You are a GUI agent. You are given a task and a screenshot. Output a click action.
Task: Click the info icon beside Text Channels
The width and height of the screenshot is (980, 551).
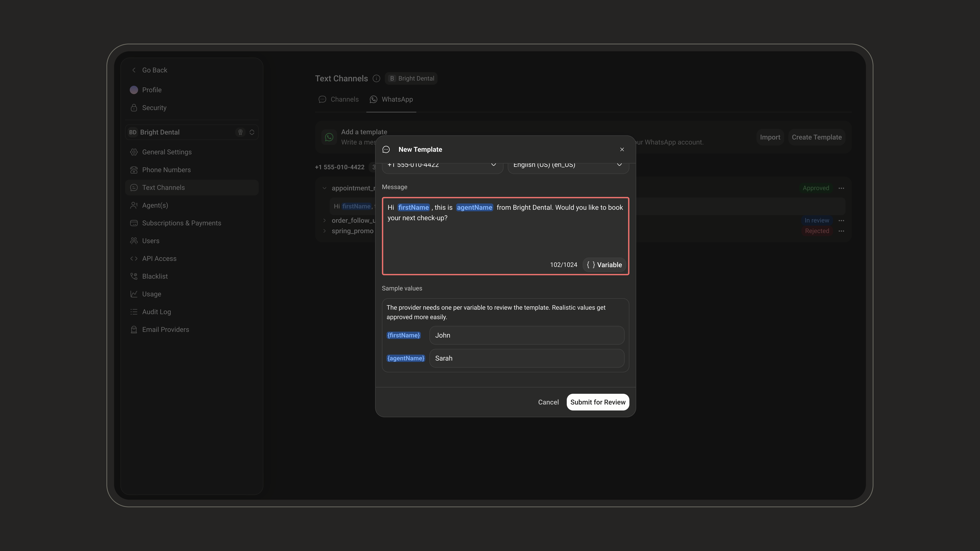pyautogui.click(x=376, y=78)
